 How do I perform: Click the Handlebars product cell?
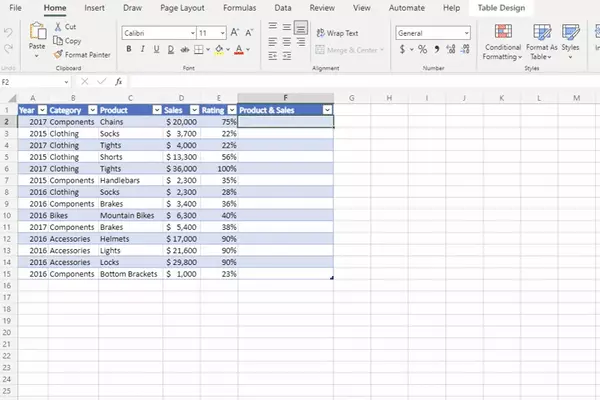[x=130, y=180]
